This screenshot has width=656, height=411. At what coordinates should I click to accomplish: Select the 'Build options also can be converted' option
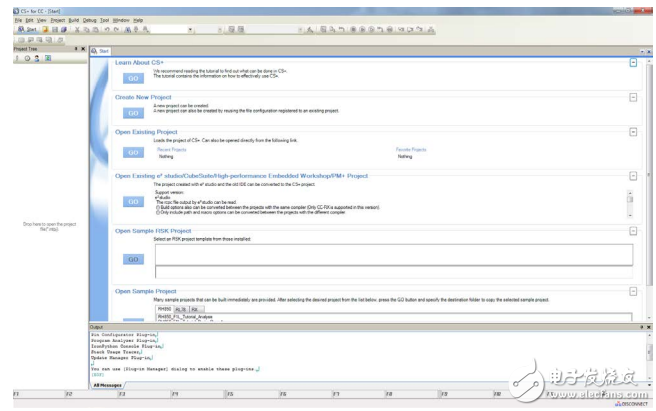tap(159, 207)
